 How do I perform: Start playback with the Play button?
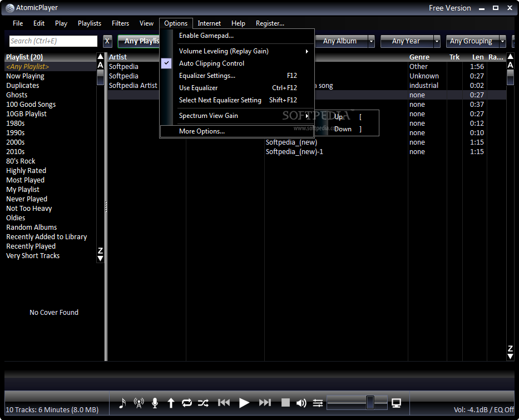244,403
